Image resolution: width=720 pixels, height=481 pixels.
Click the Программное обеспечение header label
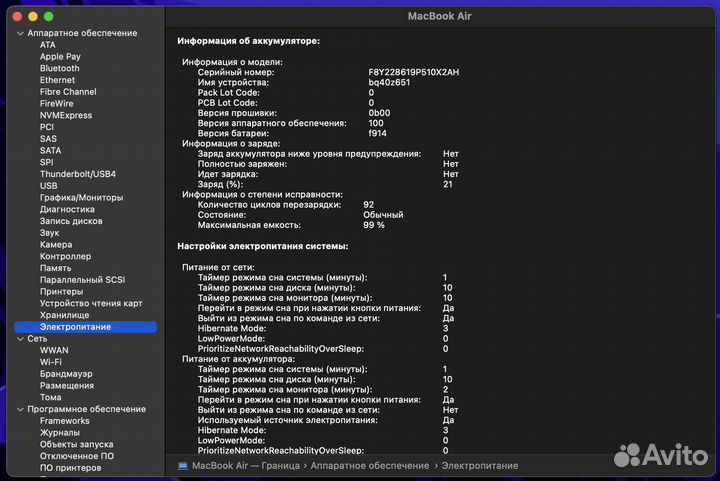86,409
